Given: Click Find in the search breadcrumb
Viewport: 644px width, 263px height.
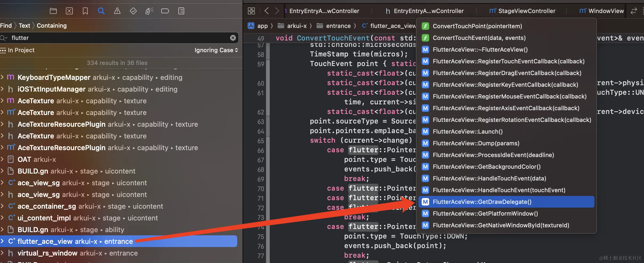Looking at the screenshot, I should click(6, 26).
